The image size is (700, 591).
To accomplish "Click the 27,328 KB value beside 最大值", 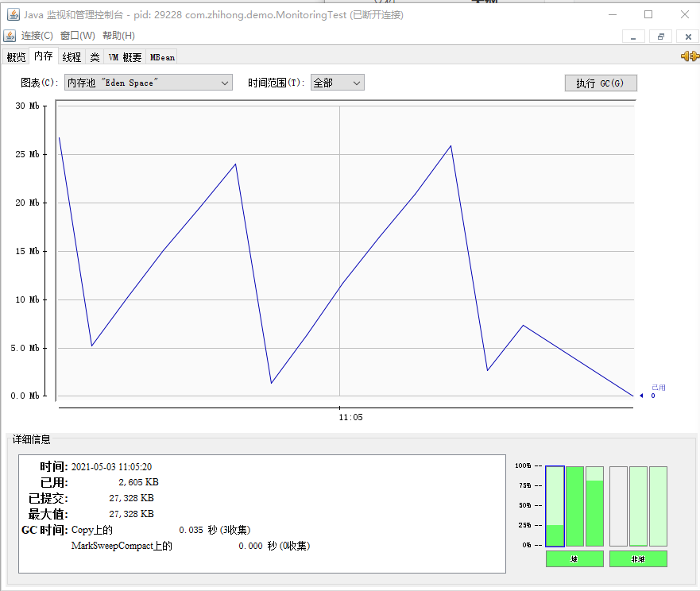I will (132, 514).
